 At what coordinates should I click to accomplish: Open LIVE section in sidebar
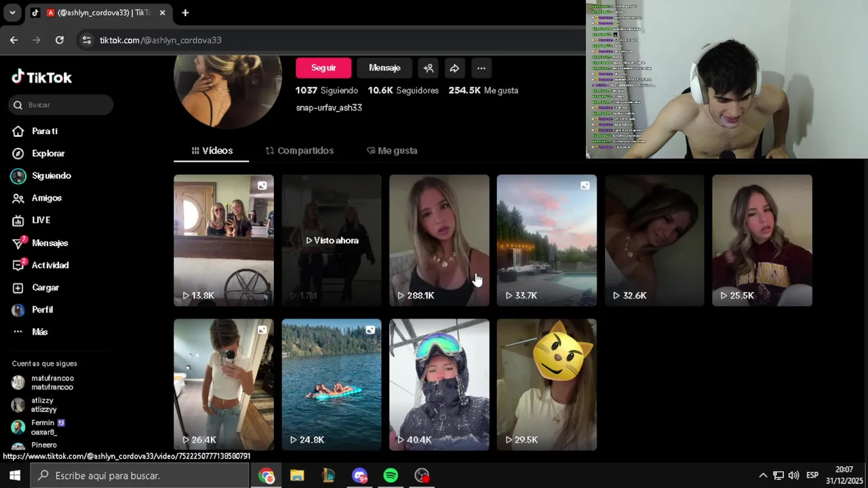tap(32, 220)
